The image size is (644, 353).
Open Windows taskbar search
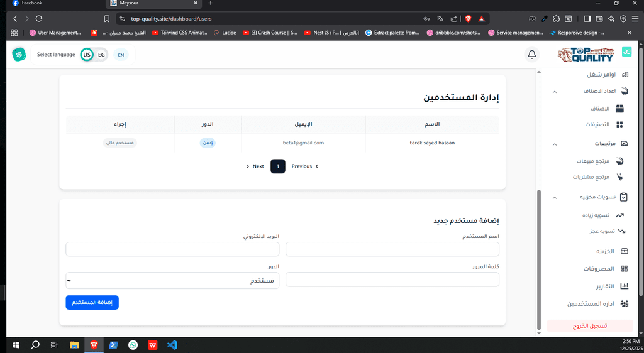point(35,345)
